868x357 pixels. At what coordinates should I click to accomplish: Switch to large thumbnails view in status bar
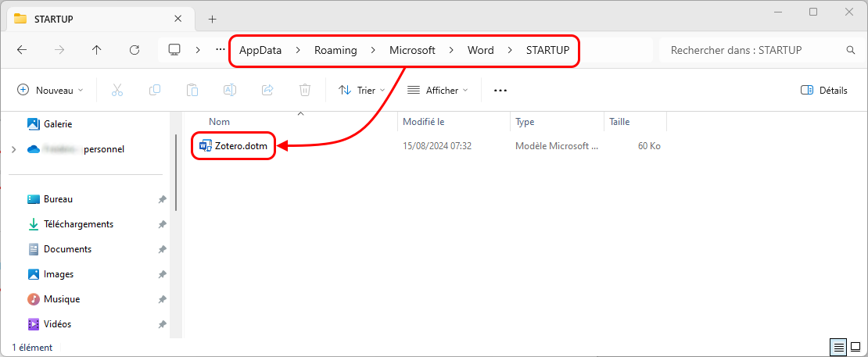[855, 347]
